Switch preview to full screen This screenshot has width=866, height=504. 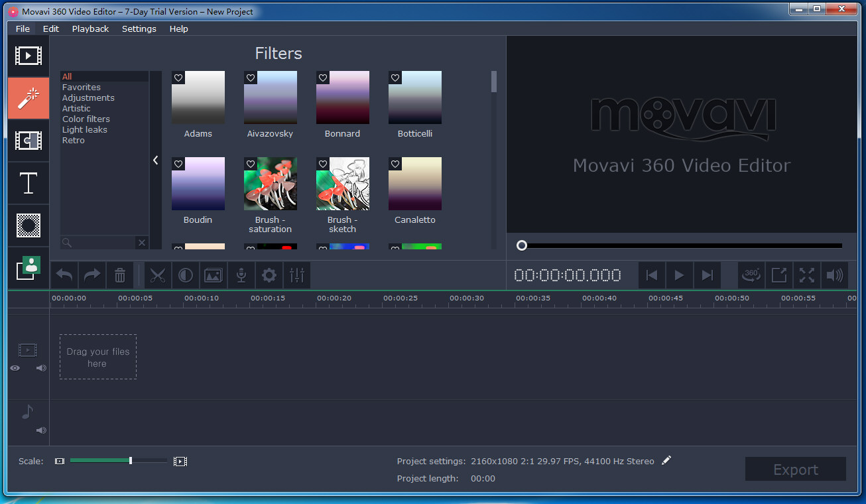(x=807, y=275)
